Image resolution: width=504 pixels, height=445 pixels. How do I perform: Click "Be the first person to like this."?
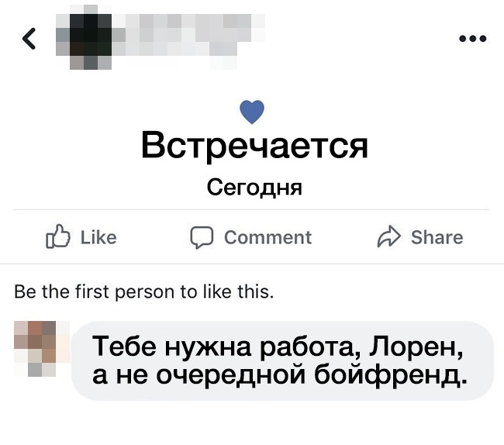tap(144, 293)
